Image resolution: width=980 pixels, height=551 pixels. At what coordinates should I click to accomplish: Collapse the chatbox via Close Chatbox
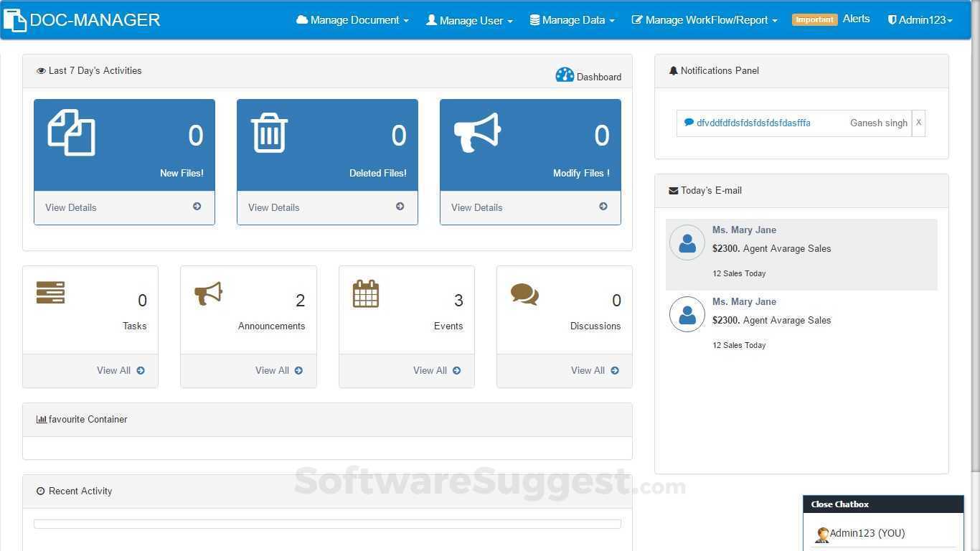coord(839,504)
